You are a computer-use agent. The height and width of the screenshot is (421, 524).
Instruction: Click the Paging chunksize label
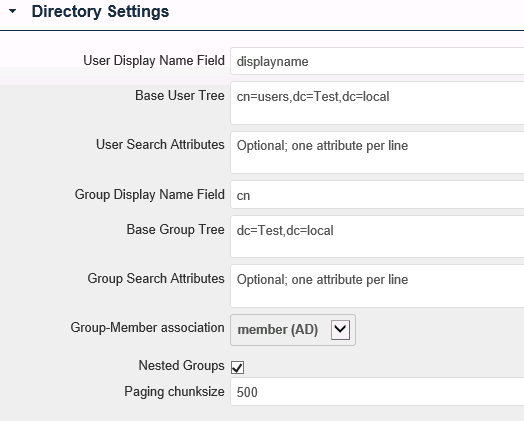click(x=174, y=391)
